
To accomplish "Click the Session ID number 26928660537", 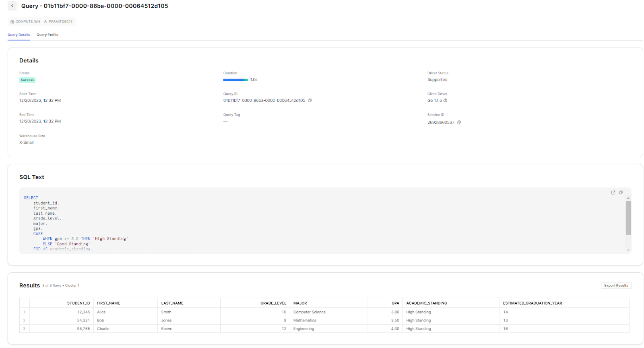I will [441, 122].
